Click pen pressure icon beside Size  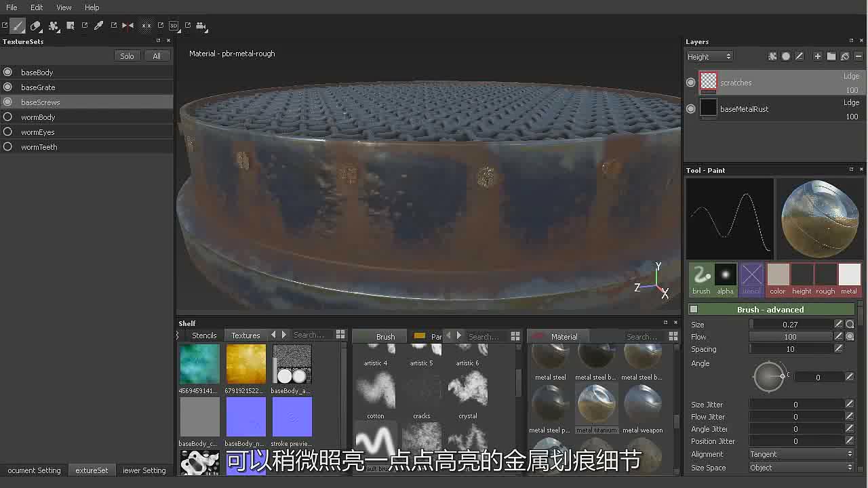pyautogui.click(x=839, y=325)
